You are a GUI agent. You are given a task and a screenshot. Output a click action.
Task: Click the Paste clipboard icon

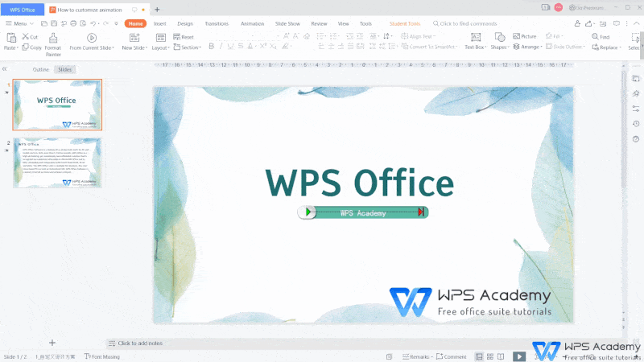click(x=11, y=38)
